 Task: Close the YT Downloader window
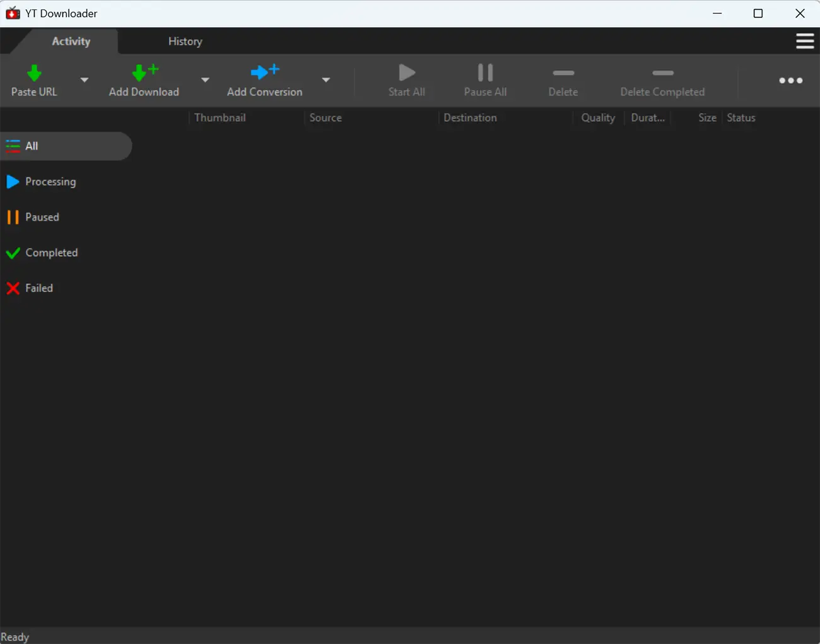tap(800, 13)
